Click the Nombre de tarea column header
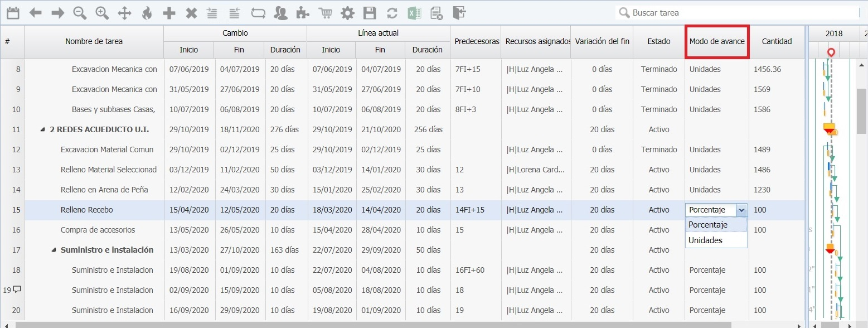868x328 pixels. [x=94, y=41]
